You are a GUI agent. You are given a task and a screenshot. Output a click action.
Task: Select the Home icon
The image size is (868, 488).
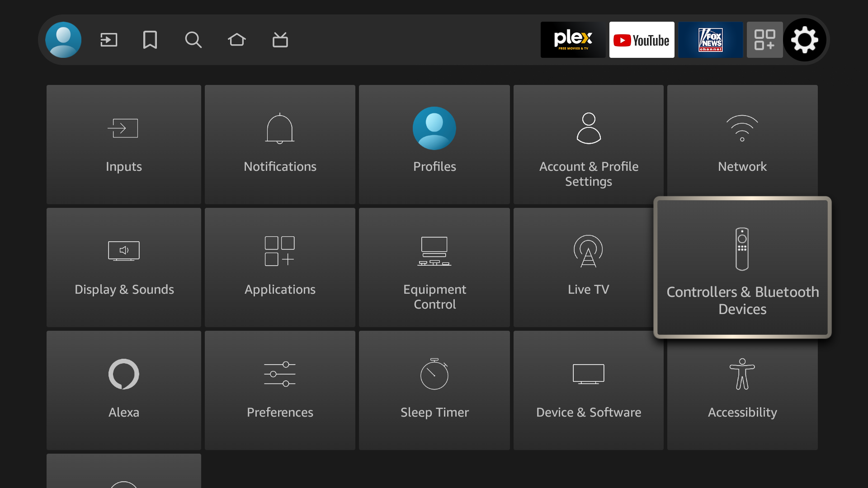pos(237,40)
